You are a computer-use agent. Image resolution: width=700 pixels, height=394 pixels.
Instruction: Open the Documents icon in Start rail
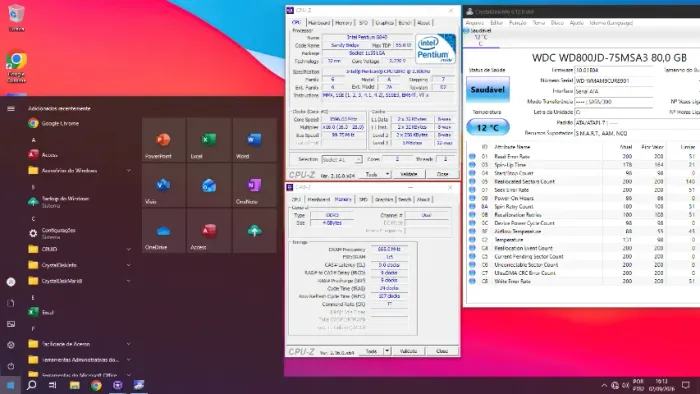[x=11, y=303]
